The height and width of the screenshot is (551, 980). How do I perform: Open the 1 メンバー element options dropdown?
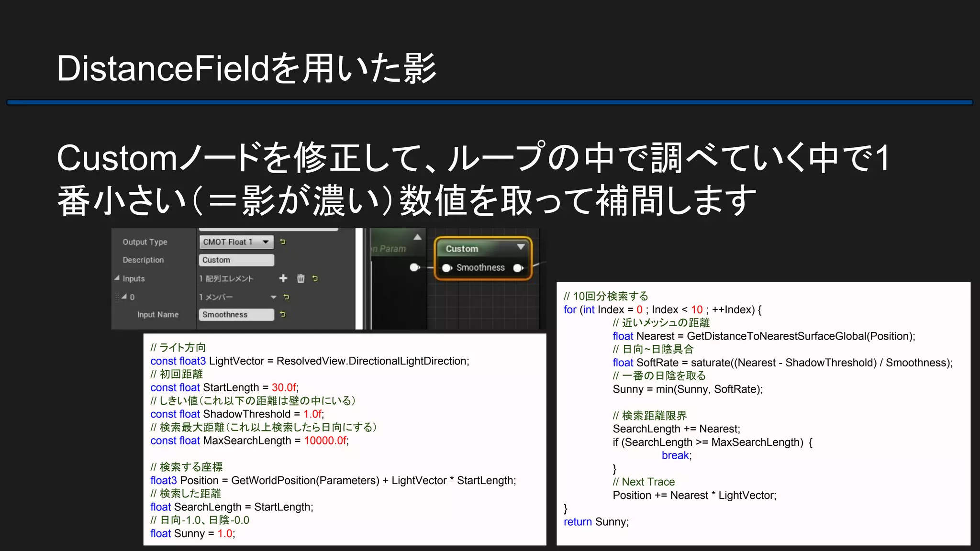(273, 297)
